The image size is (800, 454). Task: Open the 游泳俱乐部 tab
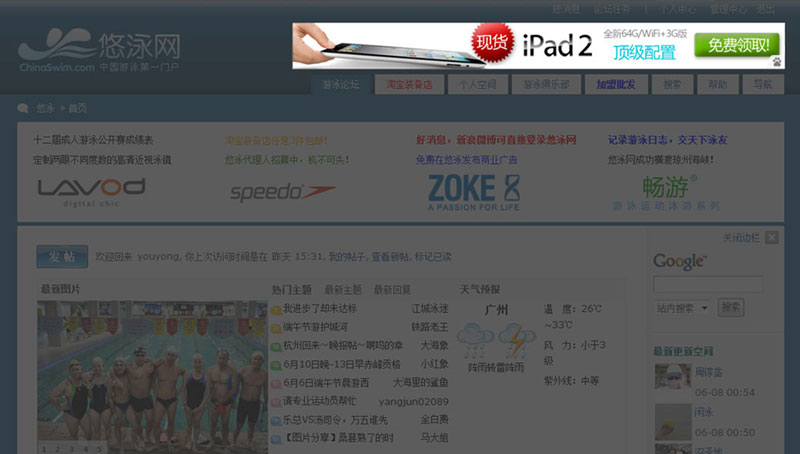coord(546,85)
